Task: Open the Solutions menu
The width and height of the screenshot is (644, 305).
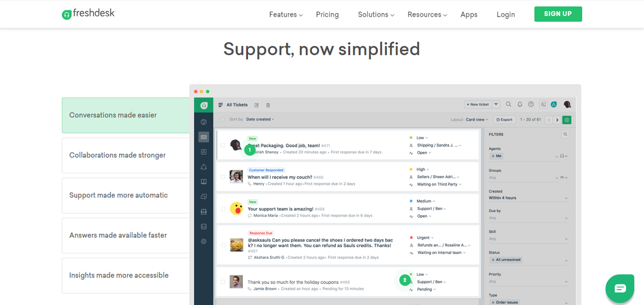Action: pyautogui.click(x=376, y=15)
